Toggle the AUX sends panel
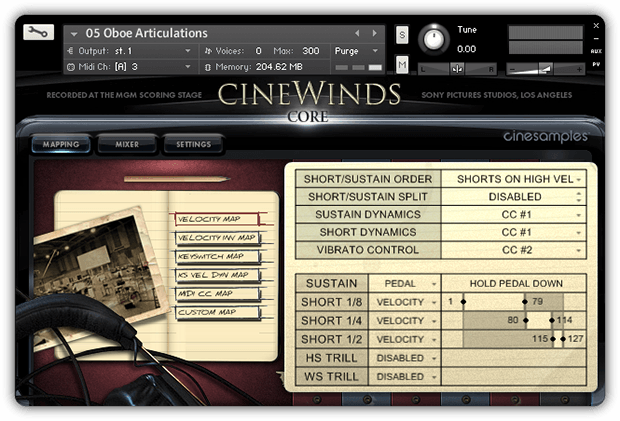The height and width of the screenshot is (421, 620). [596, 51]
